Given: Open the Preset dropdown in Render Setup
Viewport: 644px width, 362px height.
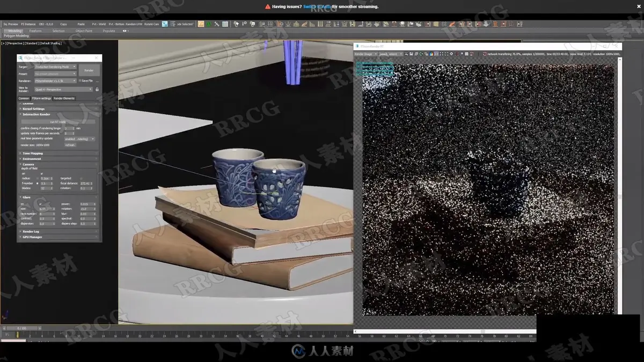Looking at the screenshot, I should [x=55, y=74].
